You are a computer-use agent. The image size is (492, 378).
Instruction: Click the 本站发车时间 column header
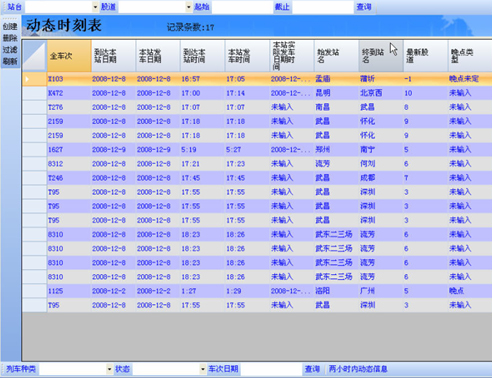click(x=247, y=56)
